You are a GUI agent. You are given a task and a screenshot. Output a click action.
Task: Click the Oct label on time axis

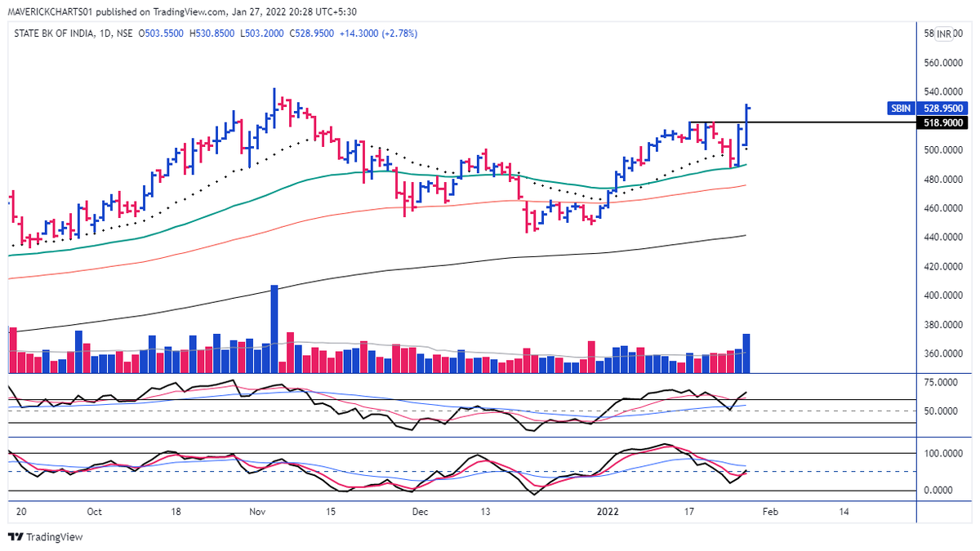(x=94, y=512)
